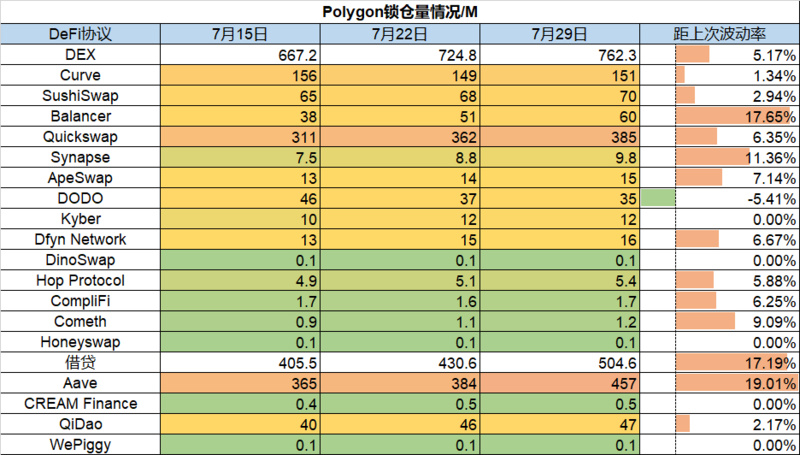Click the Cometh 9.09% change cell
Image resolution: width=800 pixels, height=455 pixels.
[719, 321]
